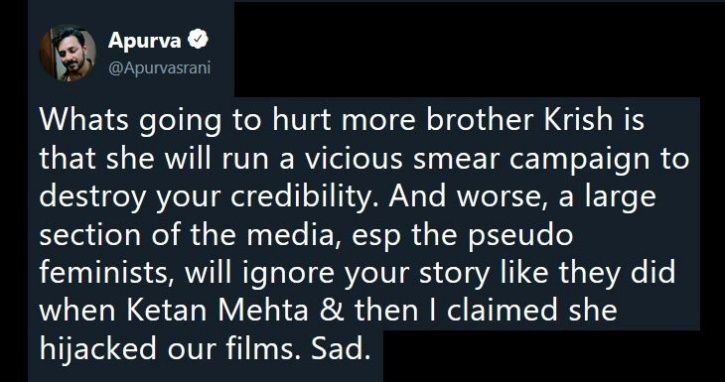Select the word "brother" in the first line
725x382 pixels.
[x=479, y=120]
